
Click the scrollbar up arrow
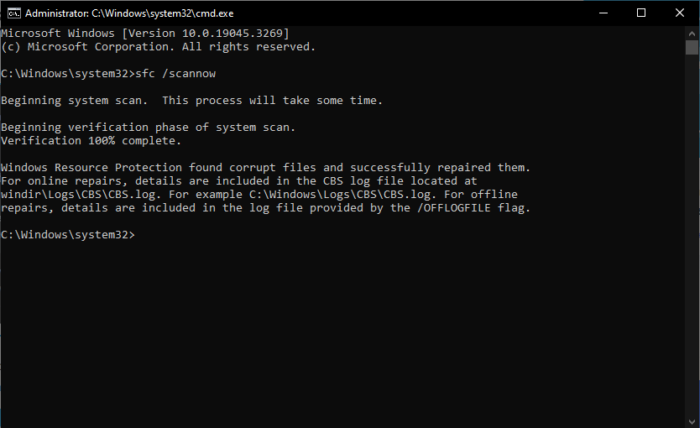[691, 33]
